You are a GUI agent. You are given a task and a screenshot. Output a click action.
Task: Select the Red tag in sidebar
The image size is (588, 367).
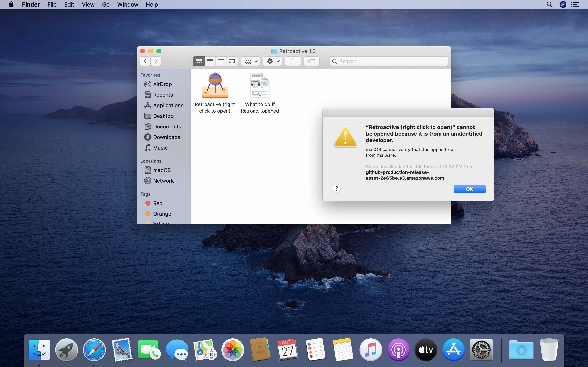tap(157, 203)
